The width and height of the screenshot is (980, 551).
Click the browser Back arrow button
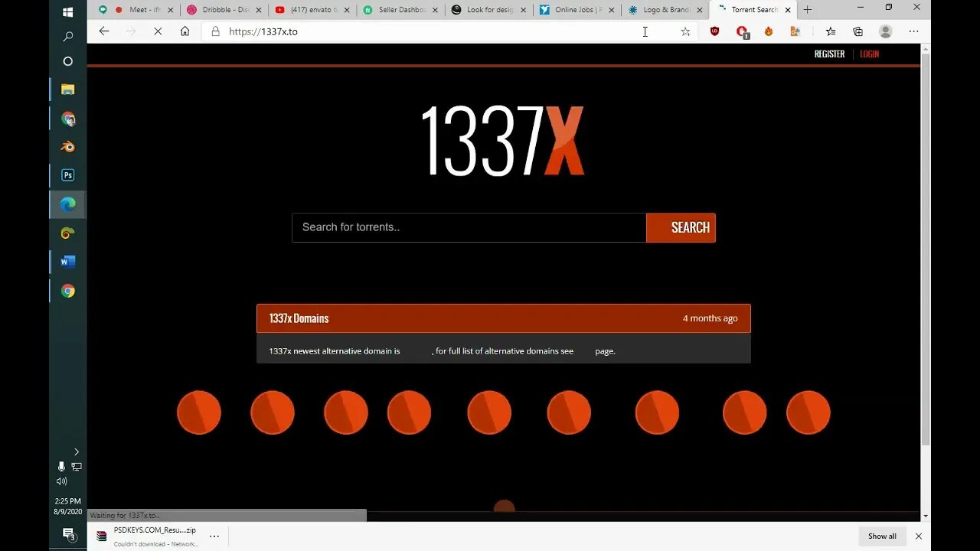104,31
